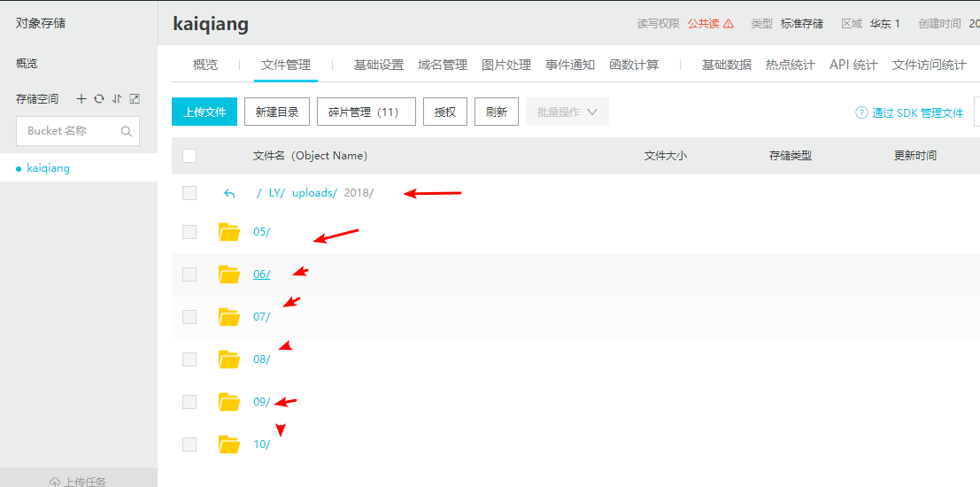
Task: Open the 08/ folder link
Action: pos(261,359)
